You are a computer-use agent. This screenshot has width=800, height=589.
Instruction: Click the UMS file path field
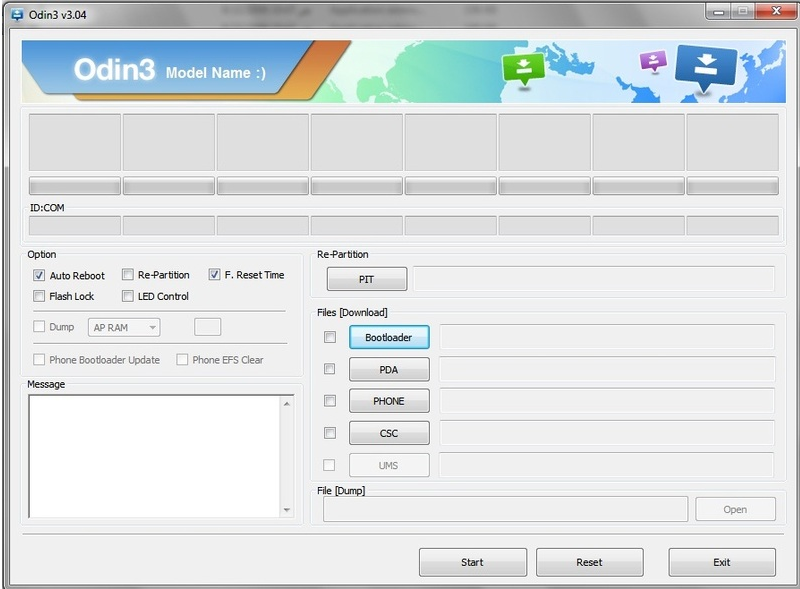[x=607, y=465]
